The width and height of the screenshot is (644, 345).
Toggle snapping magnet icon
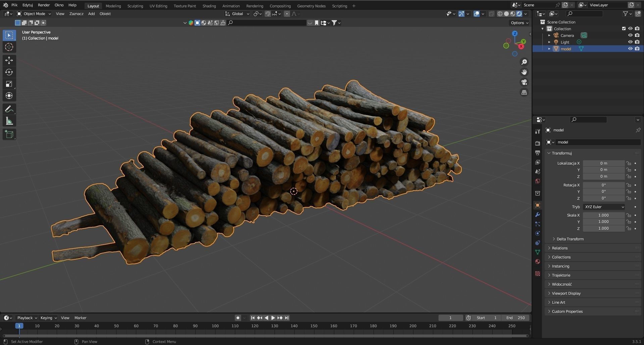[x=268, y=14]
